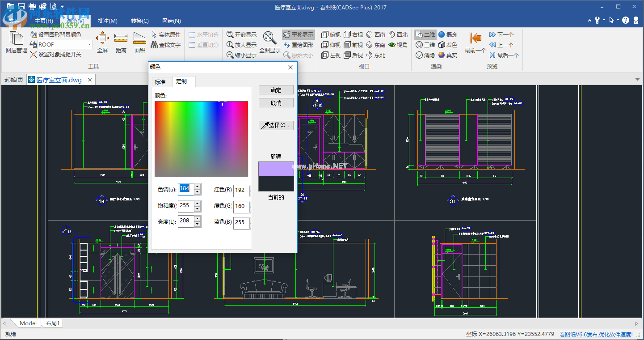Click the 实体属性 entity properties tool
644x340 pixels.
pyautogui.click(x=166, y=34)
